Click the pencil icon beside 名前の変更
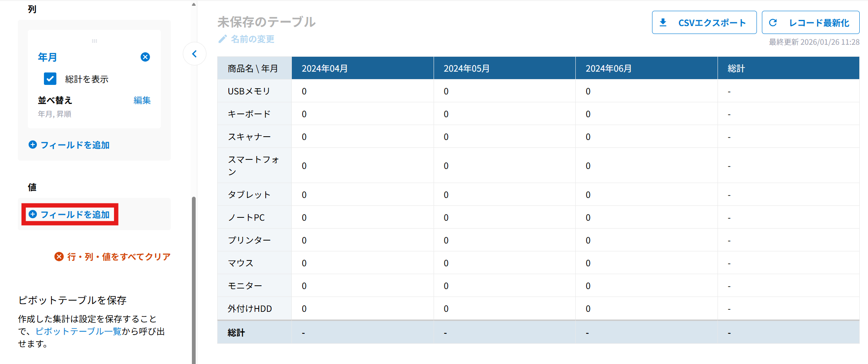This screenshot has width=868, height=364. 223,39
